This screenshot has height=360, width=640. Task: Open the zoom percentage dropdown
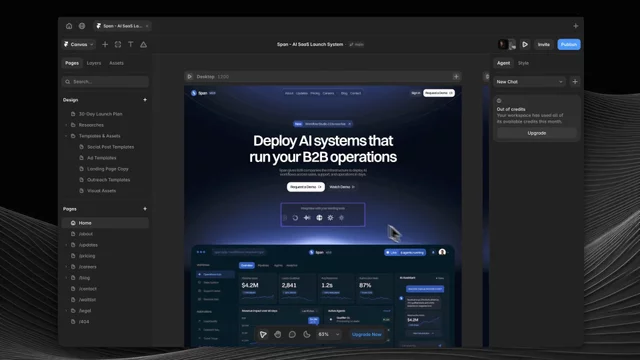pyautogui.click(x=329, y=334)
